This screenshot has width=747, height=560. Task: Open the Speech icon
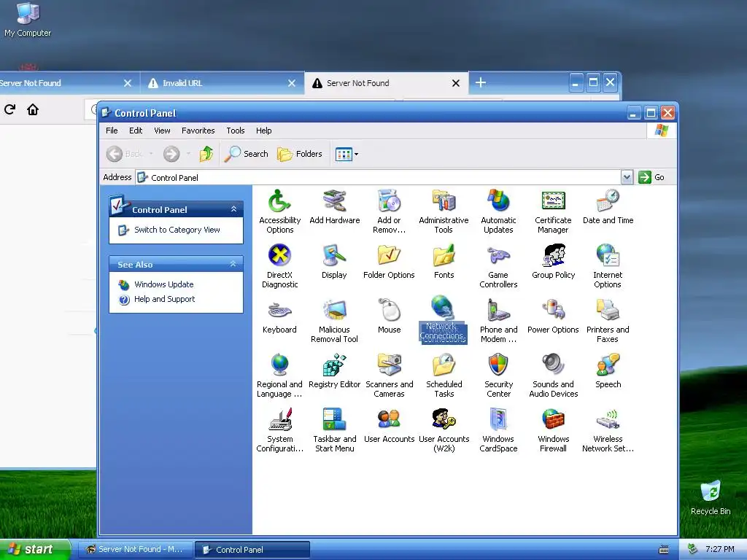(x=608, y=371)
